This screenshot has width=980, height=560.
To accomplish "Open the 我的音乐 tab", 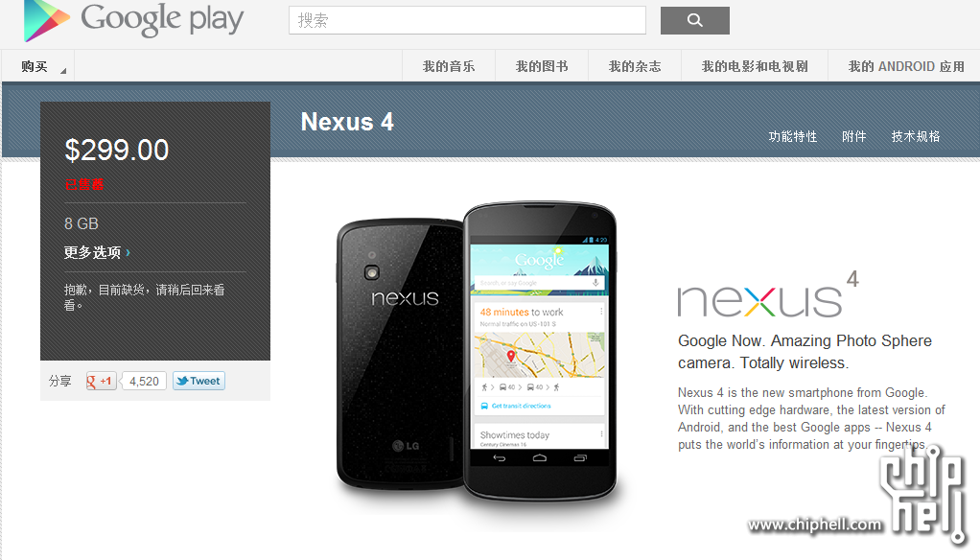I will point(449,66).
